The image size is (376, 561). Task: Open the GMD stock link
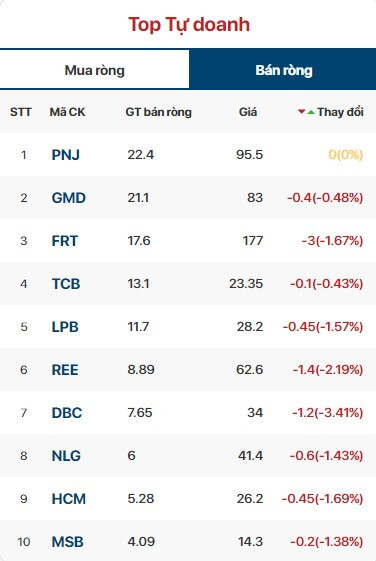click(69, 198)
